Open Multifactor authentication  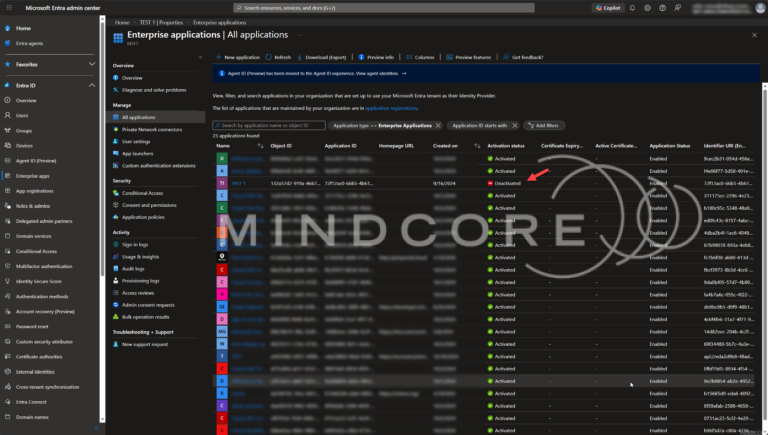pyautogui.click(x=44, y=266)
